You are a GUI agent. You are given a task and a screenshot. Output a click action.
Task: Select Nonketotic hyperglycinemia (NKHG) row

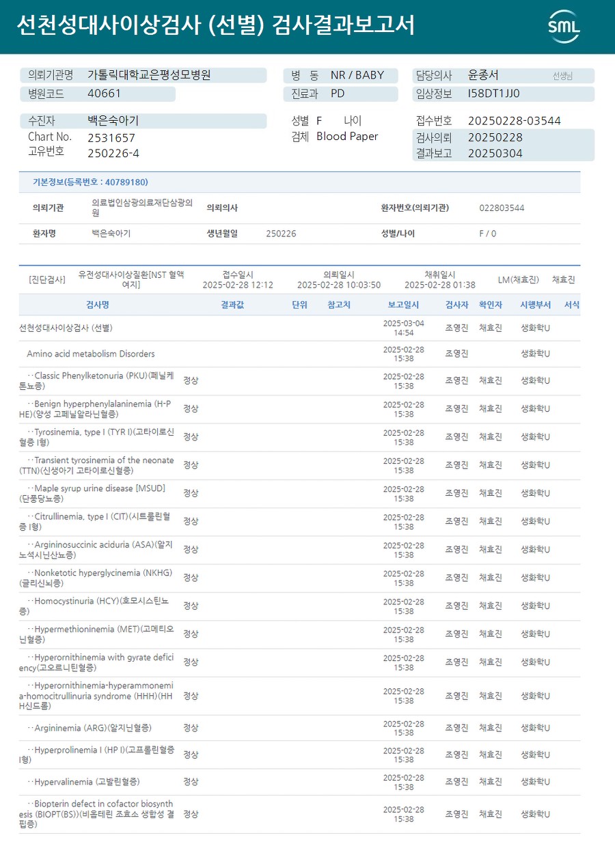pyautogui.click(x=300, y=578)
